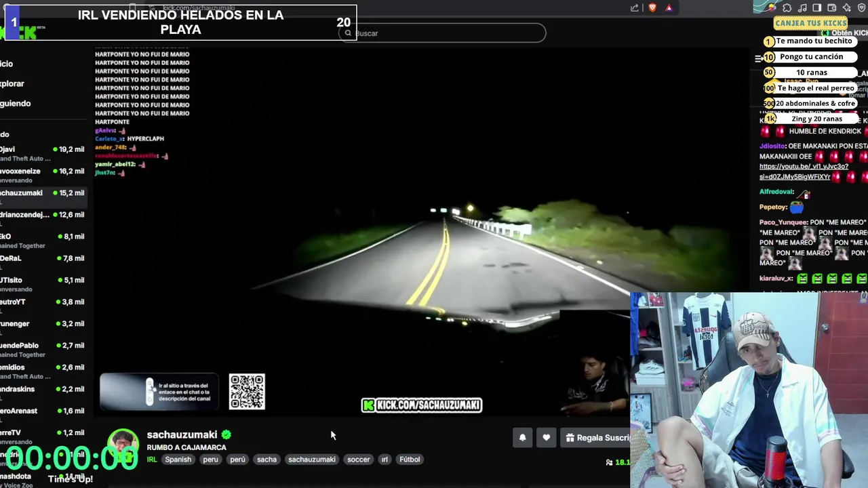
Task: Open the sidebar channel with 3,8 mil viewers
Action: [x=43, y=305]
